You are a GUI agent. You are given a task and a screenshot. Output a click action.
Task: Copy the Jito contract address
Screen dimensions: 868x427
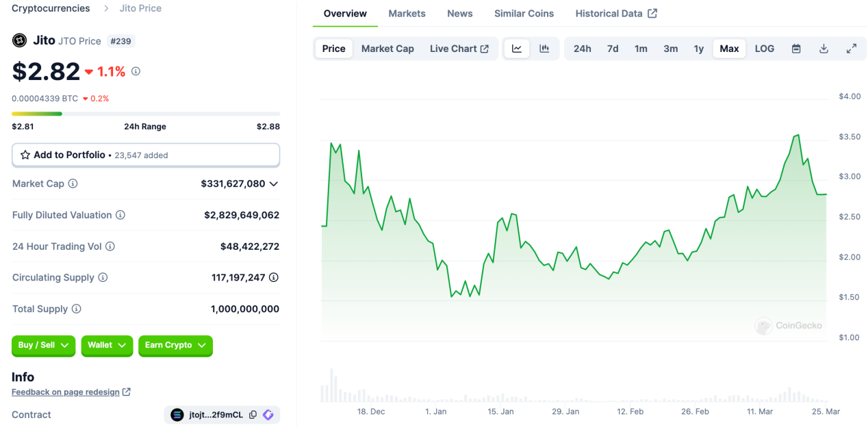[253, 415]
